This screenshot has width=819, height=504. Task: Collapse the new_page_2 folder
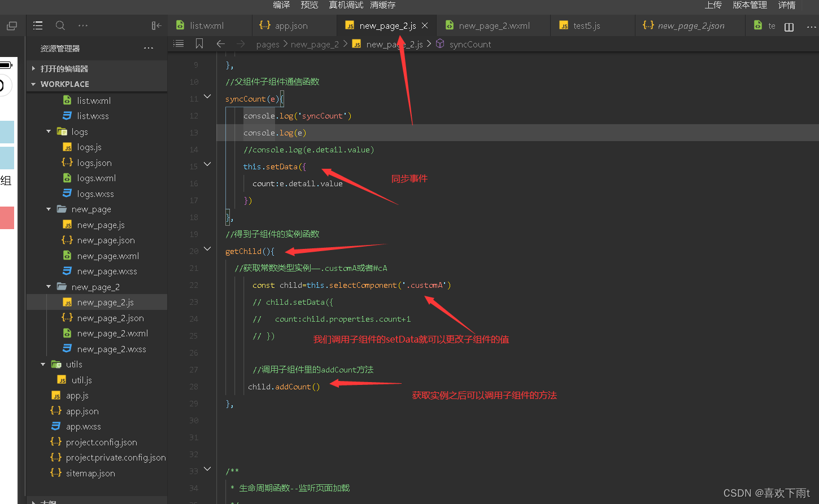49,287
